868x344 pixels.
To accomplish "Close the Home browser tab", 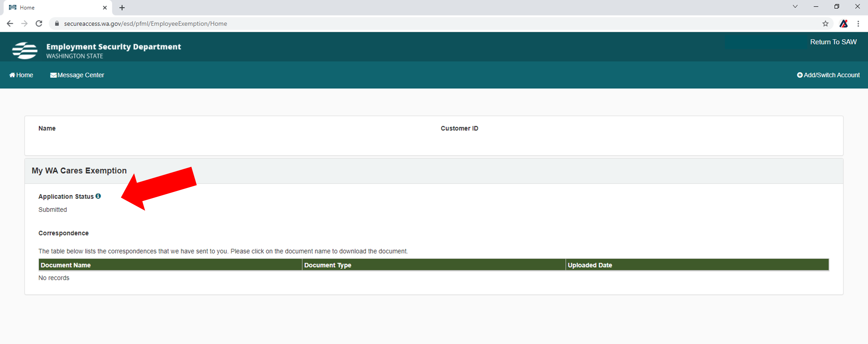I will pos(105,8).
